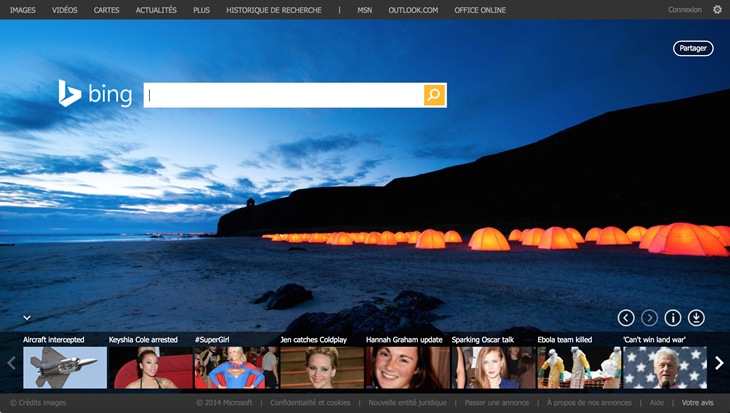Click 'Ebola team killed' headline text
Screen dimensions: 730x413
point(565,340)
